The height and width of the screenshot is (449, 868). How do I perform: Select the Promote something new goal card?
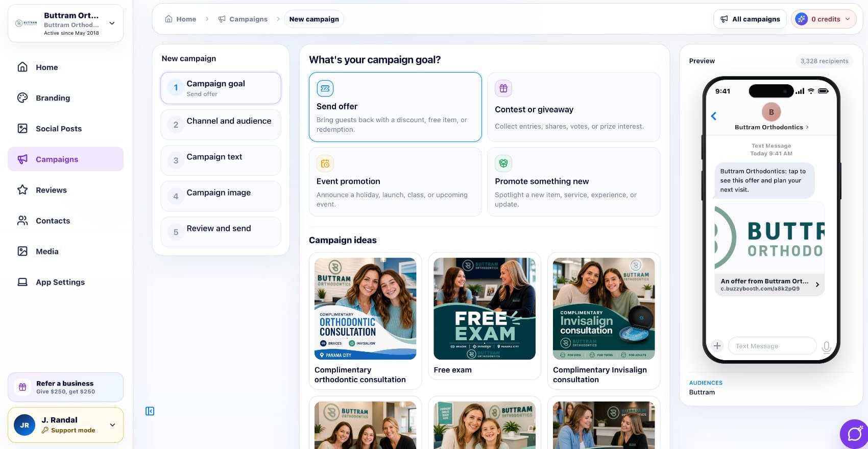(573, 182)
